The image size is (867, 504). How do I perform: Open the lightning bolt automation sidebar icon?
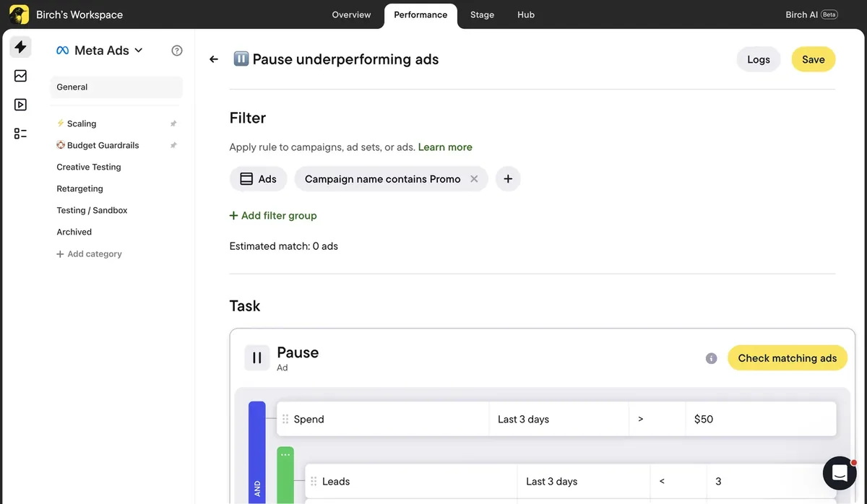(20, 47)
